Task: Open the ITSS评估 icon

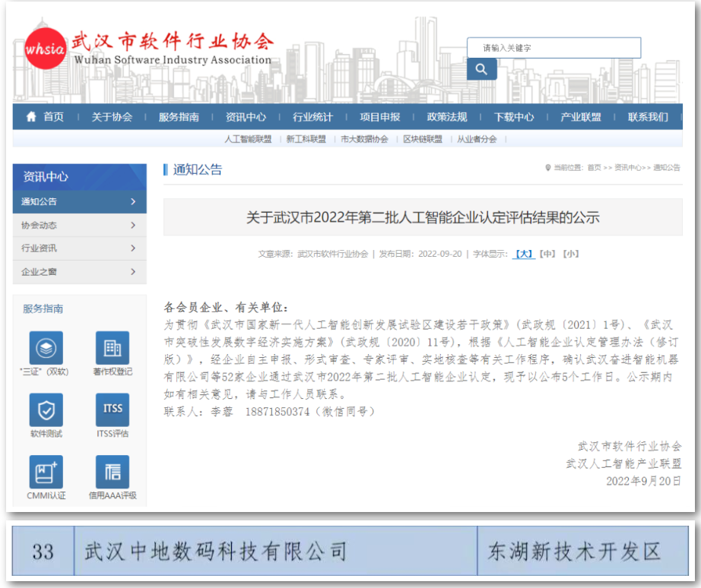Action: click(113, 409)
